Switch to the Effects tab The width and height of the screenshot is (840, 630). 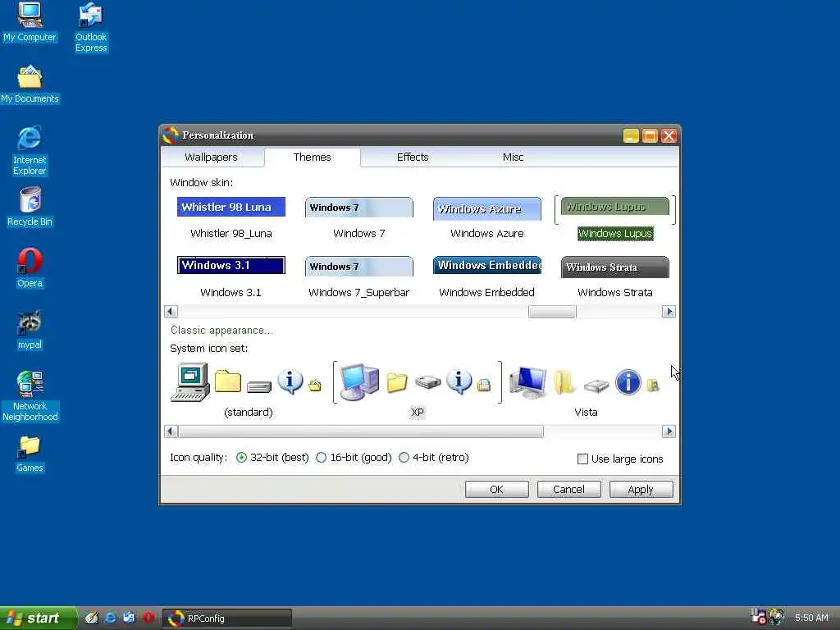tap(413, 157)
